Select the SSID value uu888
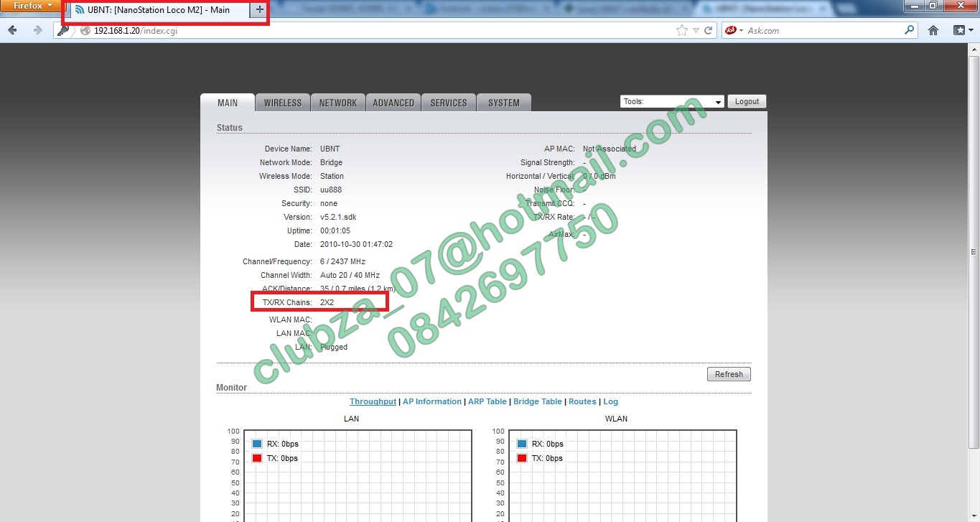Viewport: 980px width, 522px height. 331,190
